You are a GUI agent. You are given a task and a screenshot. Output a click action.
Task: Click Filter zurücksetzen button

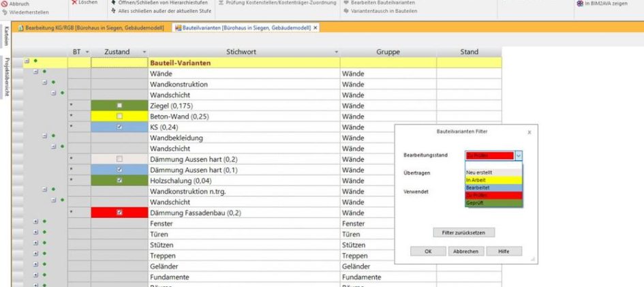[463, 232]
